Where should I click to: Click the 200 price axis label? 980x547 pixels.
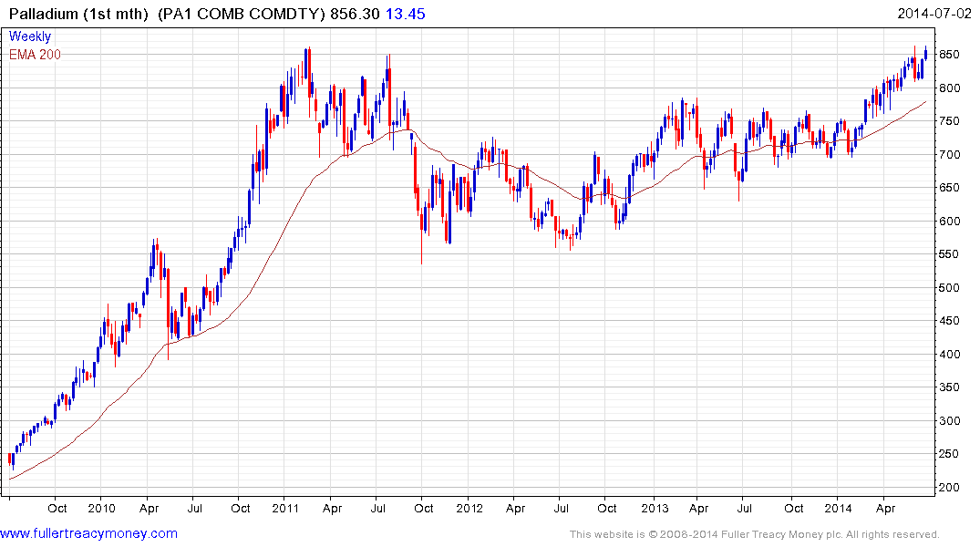click(949, 488)
